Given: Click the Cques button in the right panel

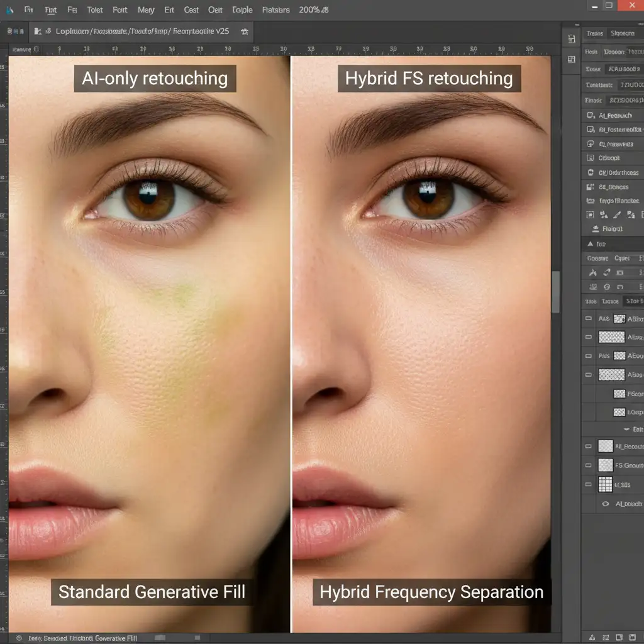Looking at the screenshot, I should 622,258.
